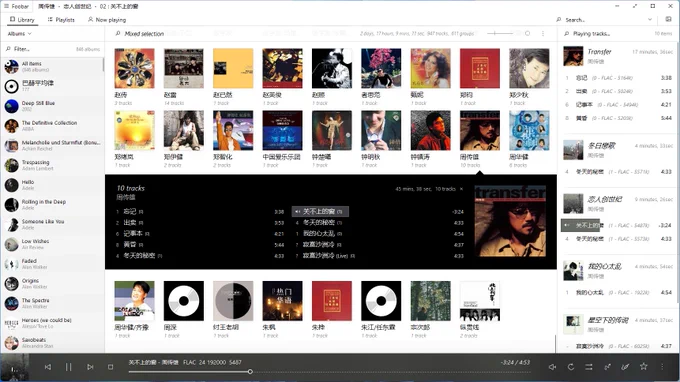Open the red 郑钧 album cover
Image resolution: width=680 pixels, height=382 pixels.
[x=480, y=69]
